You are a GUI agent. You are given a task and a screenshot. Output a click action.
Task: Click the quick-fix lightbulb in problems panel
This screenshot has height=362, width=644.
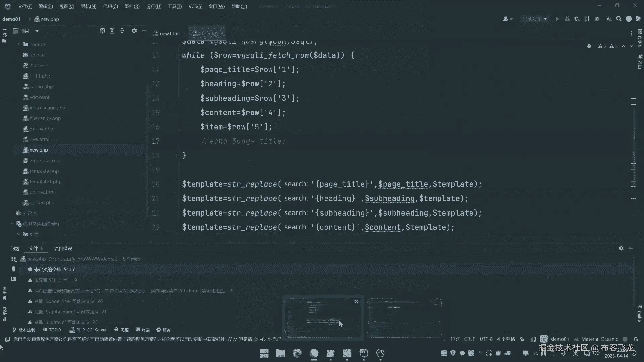(13, 269)
